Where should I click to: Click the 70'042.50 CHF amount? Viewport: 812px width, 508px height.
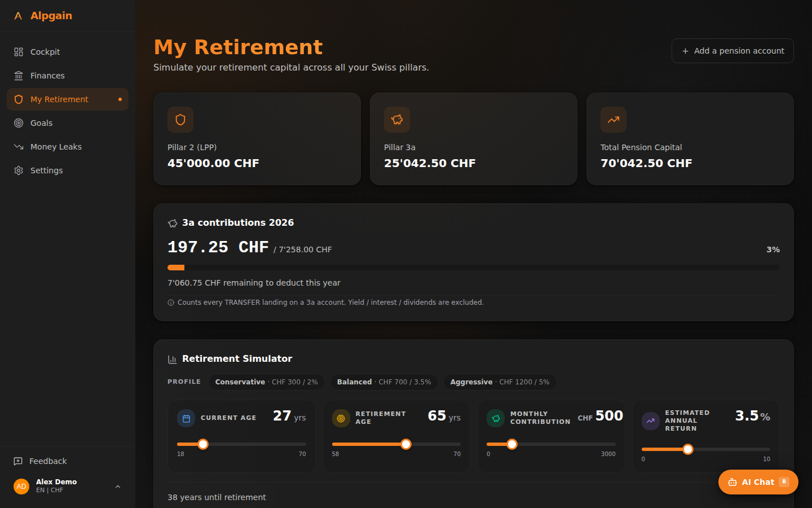click(x=646, y=163)
